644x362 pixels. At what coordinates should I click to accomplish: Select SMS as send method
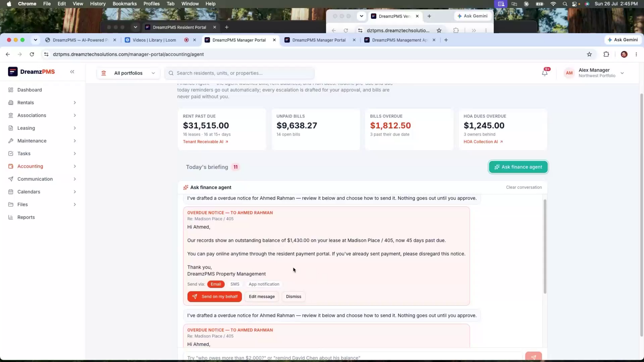pyautogui.click(x=235, y=284)
